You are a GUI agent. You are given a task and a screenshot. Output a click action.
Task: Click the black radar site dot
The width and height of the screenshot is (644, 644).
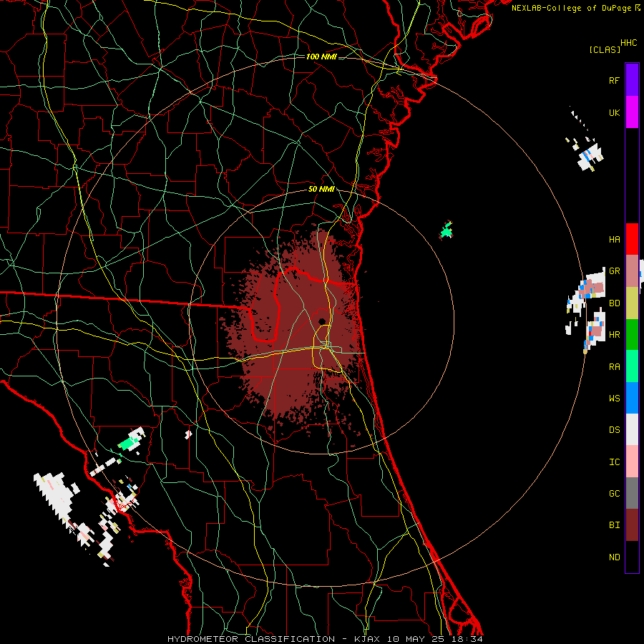321,321
